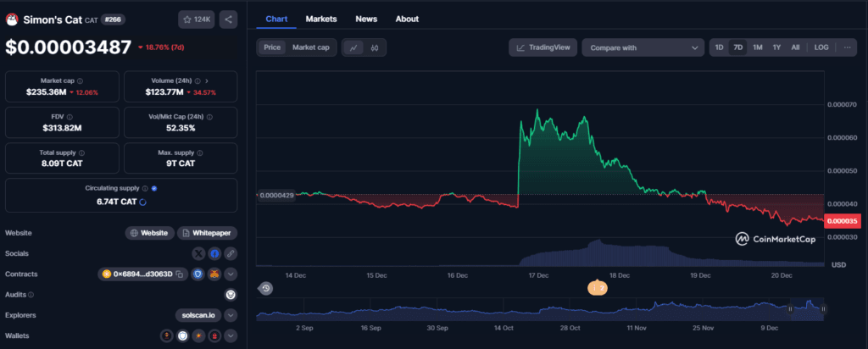The image size is (868, 349).
Task: Click the white shield wallet icon in Wallets
Action: (183, 335)
